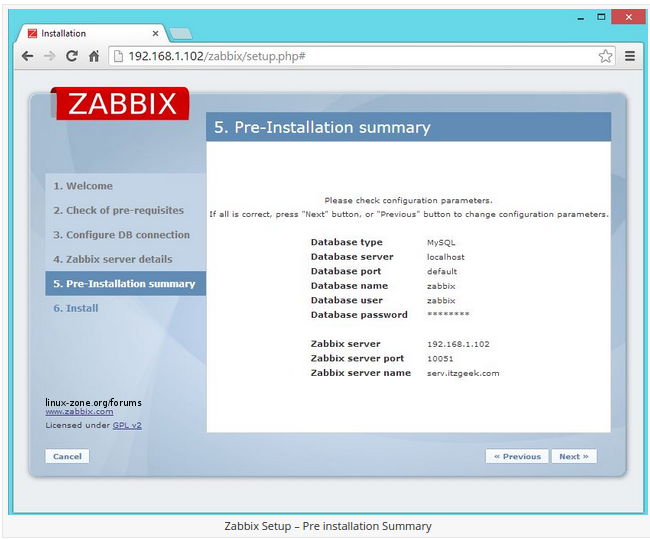Viewport: 650px width, 539px height.
Task: Open the GPL v2 license link
Action: (x=127, y=425)
